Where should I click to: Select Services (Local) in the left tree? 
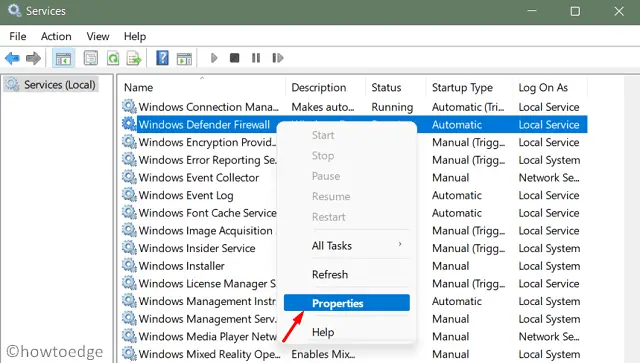click(x=60, y=85)
